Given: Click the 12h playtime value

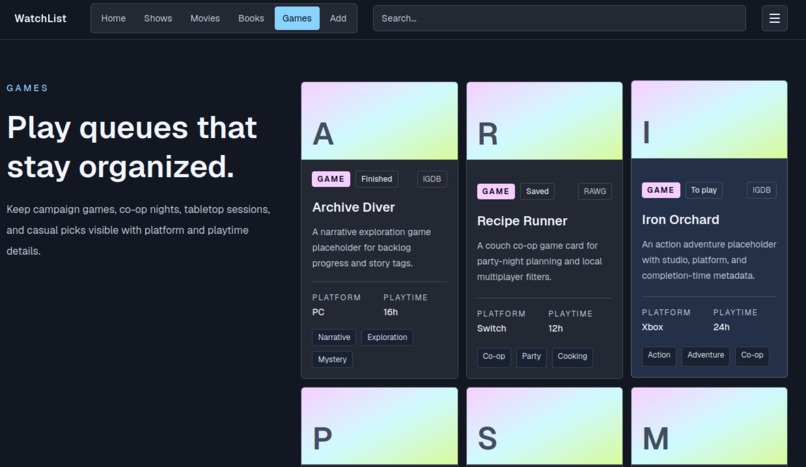Looking at the screenshot, I should point(555,328).
